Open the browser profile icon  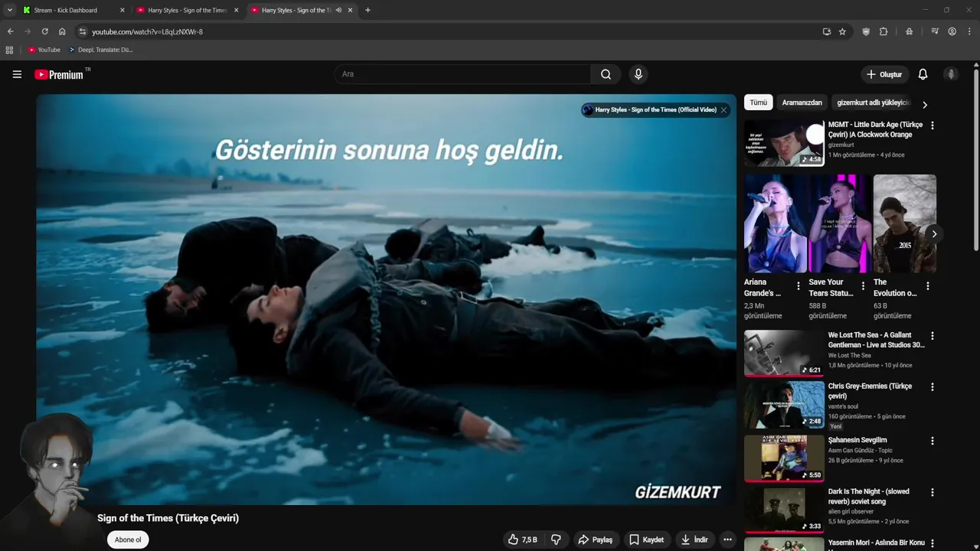pos(952,31)
